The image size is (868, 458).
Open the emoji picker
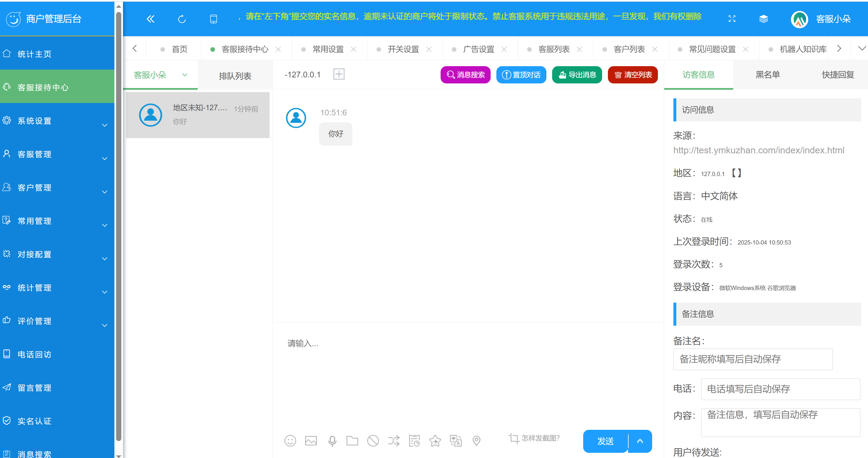(x=290, y=440)
